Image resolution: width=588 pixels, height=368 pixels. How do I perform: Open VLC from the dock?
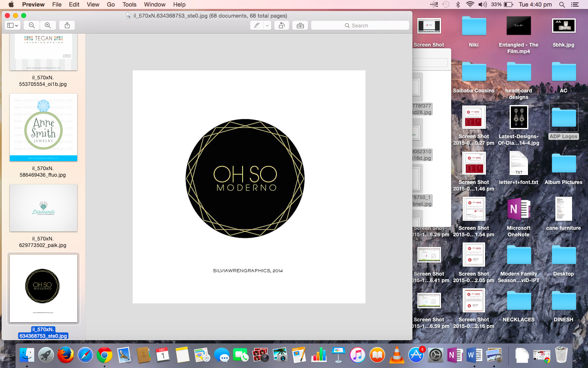tap(396, 355)
